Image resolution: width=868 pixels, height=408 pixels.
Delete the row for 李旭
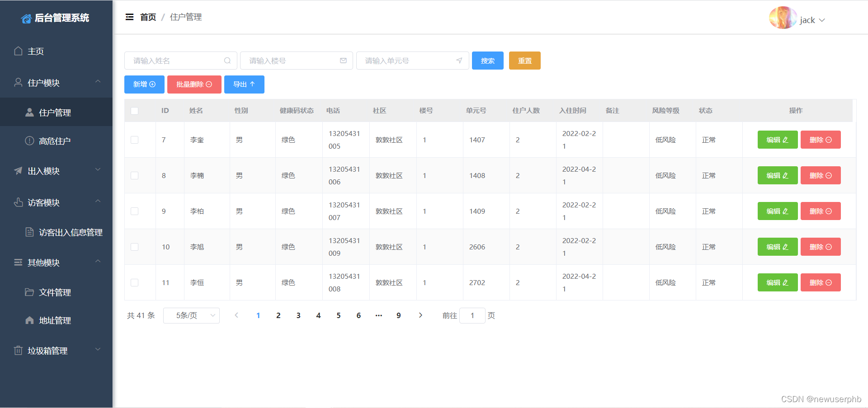point(821,247)
